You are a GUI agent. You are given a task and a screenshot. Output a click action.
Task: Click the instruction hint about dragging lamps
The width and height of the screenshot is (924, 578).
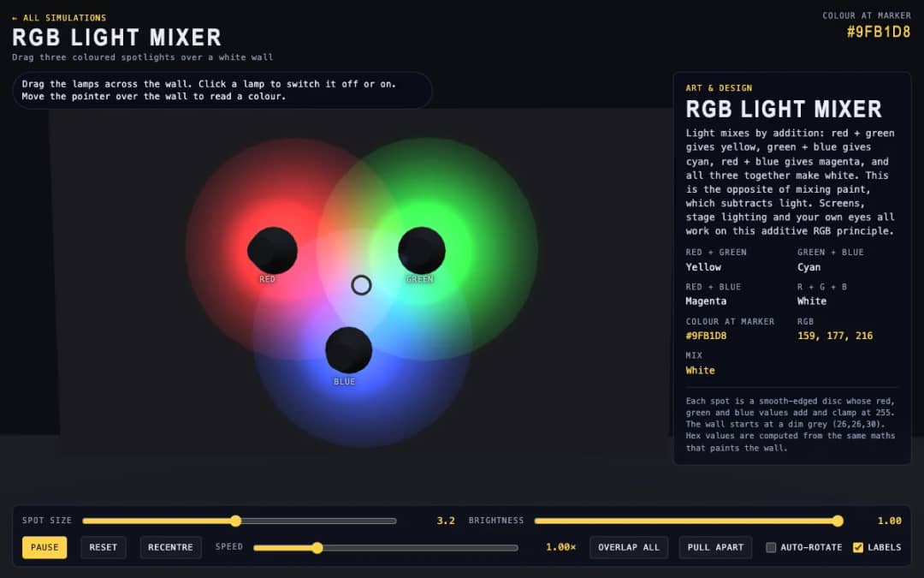tap(222, 90)
